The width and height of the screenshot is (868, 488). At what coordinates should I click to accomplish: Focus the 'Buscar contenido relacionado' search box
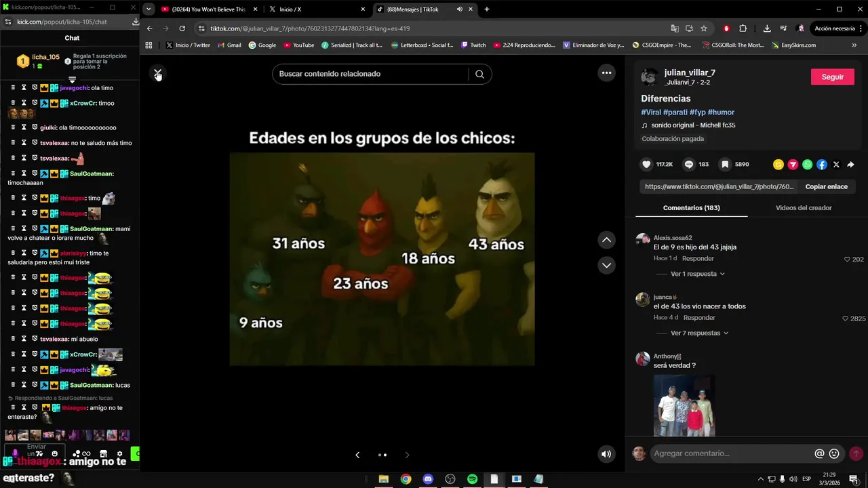(370, 74)
